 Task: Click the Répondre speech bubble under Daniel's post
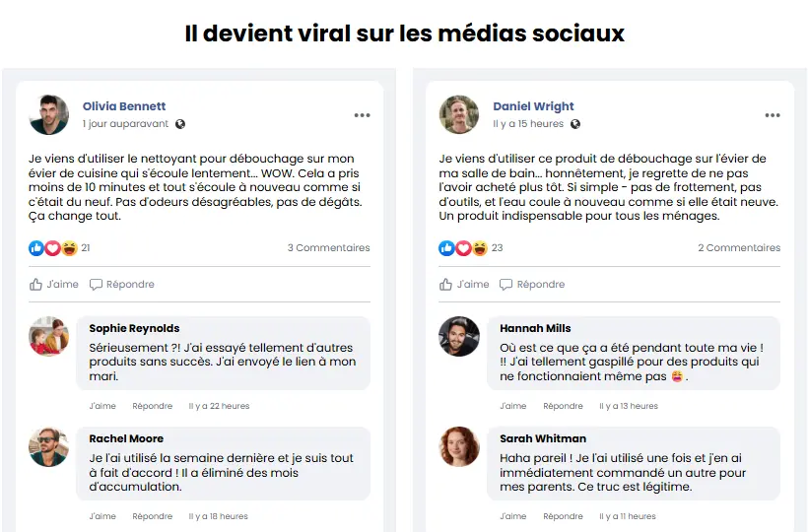[x=532, y=285]
